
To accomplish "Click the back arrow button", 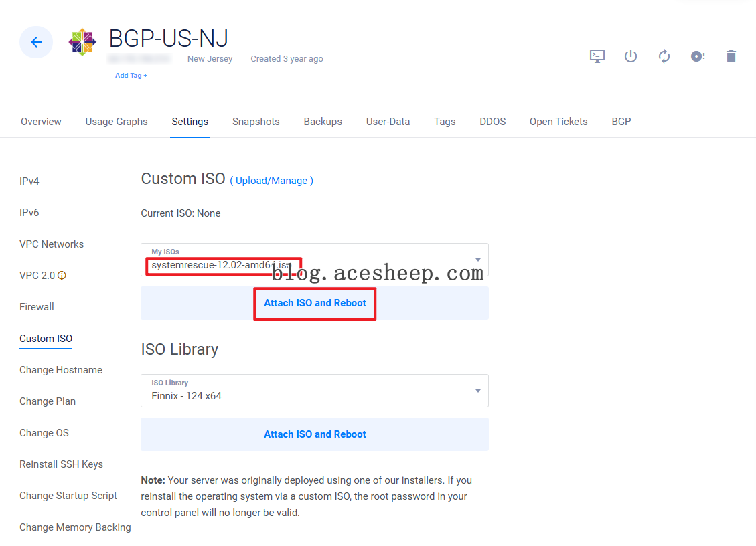I will click(x=36, y=42).
